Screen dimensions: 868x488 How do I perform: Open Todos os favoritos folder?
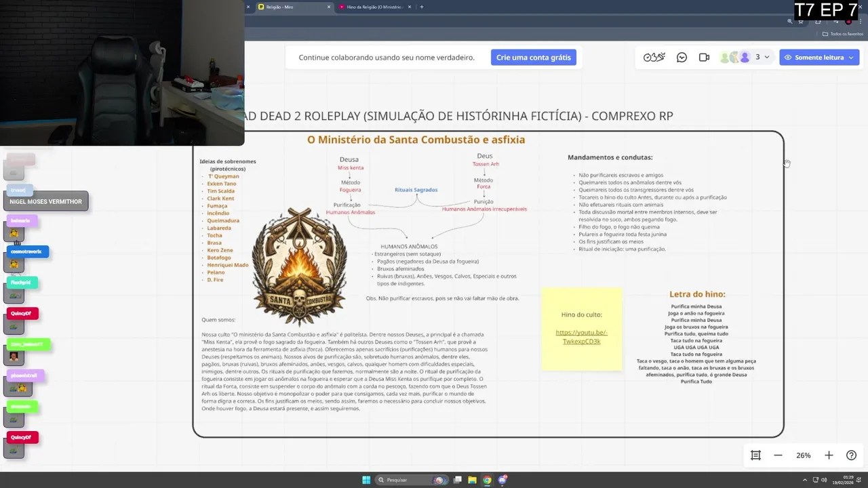click(843, 34)
